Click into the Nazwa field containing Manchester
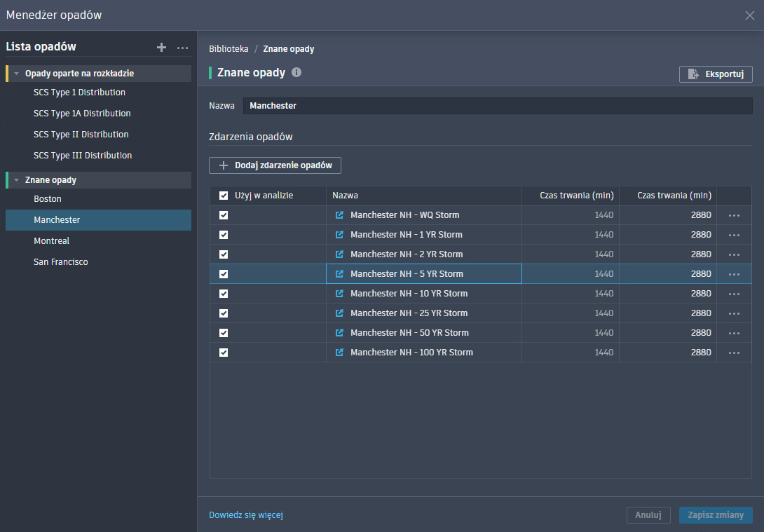This screenshot has height=532, width=764. [x=498, y=106]
